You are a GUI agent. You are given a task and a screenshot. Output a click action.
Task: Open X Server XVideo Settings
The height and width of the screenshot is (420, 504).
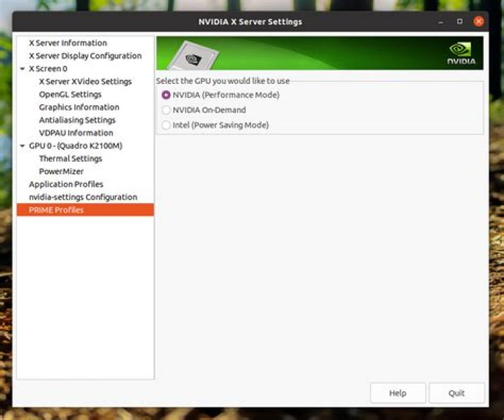click(x=85, y=82)
